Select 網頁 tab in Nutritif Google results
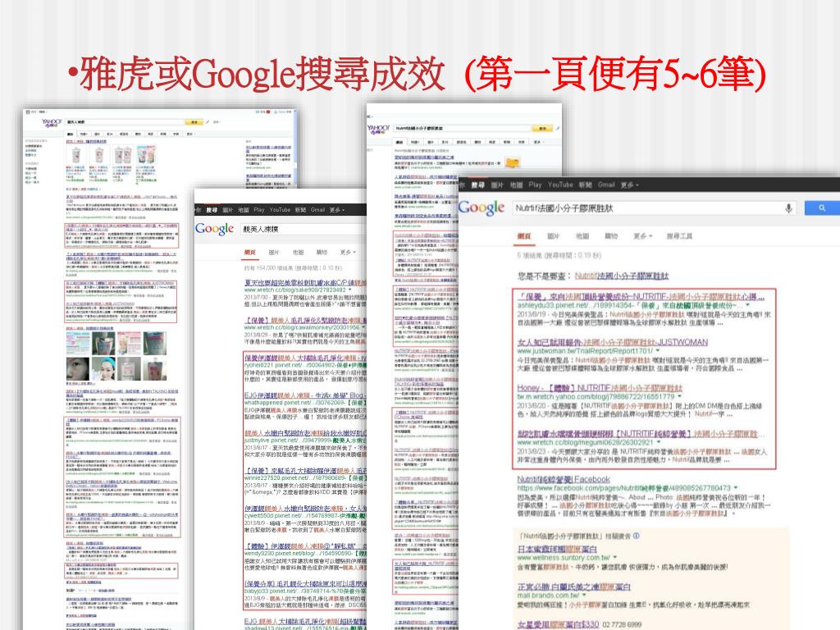Screen dimensions: 840x630 point(523,235)
